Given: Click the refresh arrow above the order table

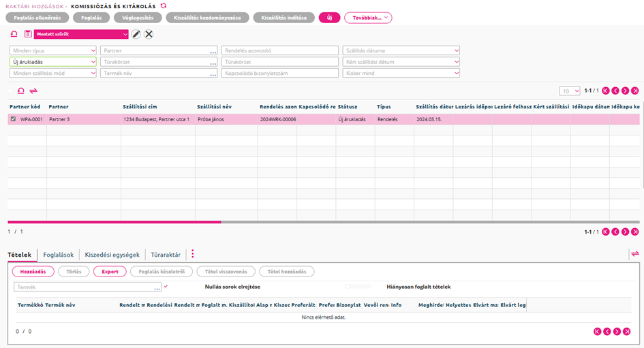Looking at the screenshot, I should coord(21,91).
